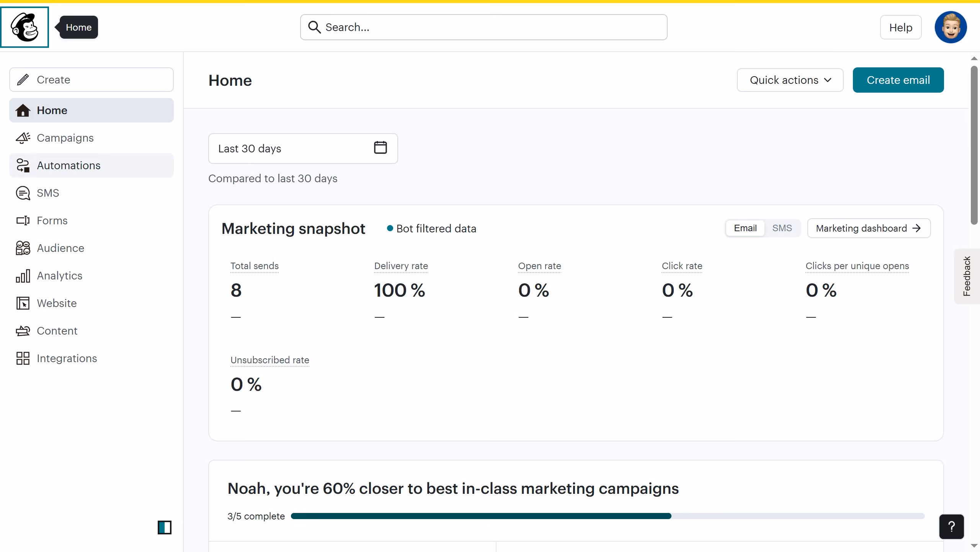
Task: Open the Feedback side tab
Action: pyautogui.click(x=967, y=276)
